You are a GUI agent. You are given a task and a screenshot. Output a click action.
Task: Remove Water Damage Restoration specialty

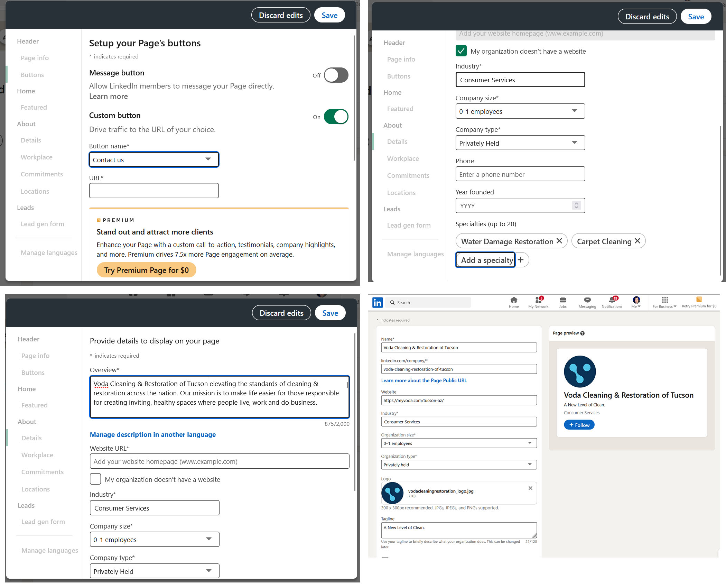pyautogui.click(x=559, y=241)
